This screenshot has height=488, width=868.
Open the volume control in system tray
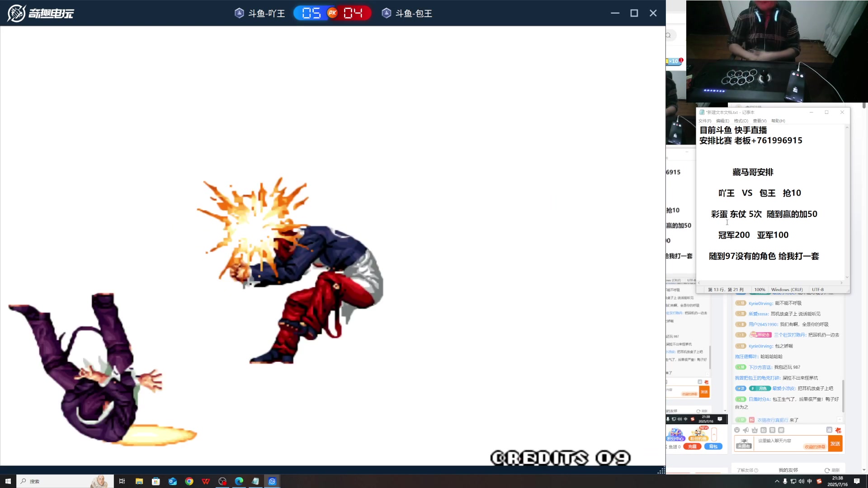pyautogui.click(x=802, y=481)
